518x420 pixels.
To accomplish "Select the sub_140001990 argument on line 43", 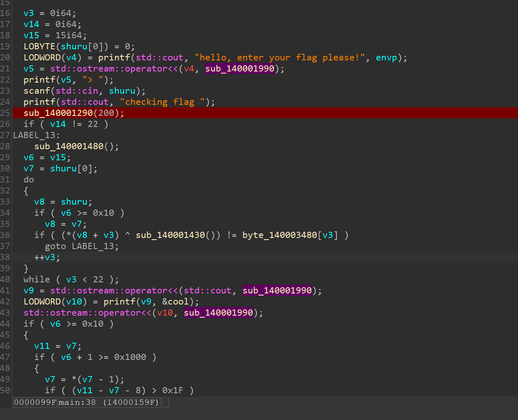I will pyautogui.click(x=218, y=313).
